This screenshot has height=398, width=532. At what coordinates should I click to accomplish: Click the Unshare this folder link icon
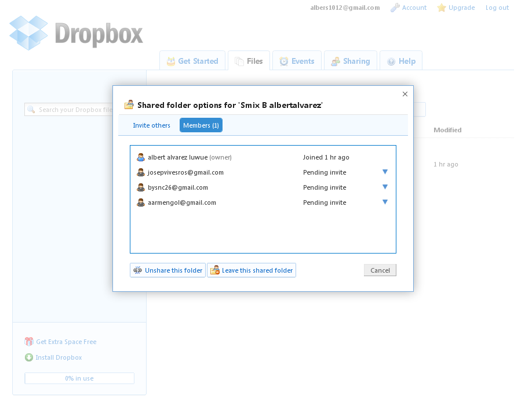(x=138, y=270)
